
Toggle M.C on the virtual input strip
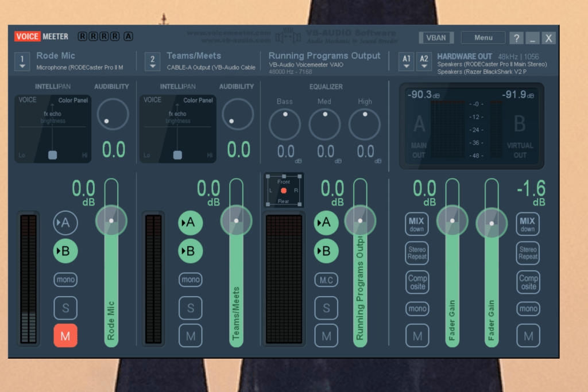point(326,280)
